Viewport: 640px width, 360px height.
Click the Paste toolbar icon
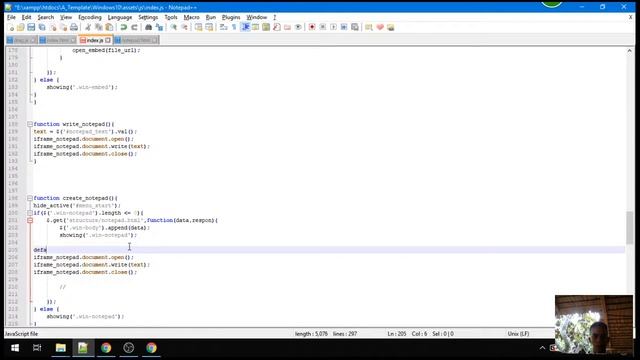click(109, 27)
